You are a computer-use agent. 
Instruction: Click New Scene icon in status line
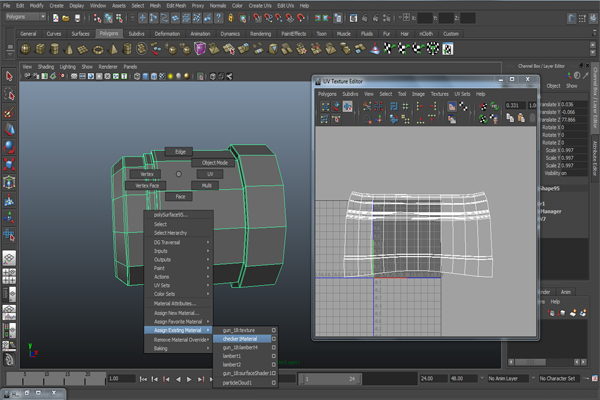point(56,18)
